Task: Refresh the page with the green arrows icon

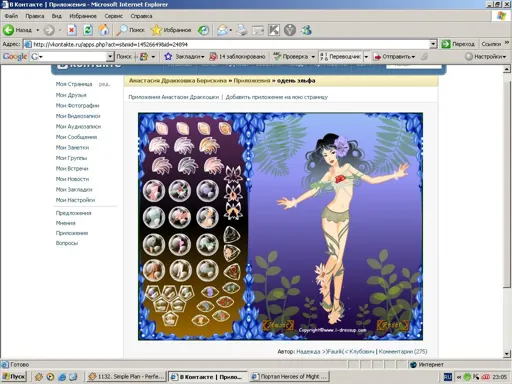Action: (x=88, y=30)
